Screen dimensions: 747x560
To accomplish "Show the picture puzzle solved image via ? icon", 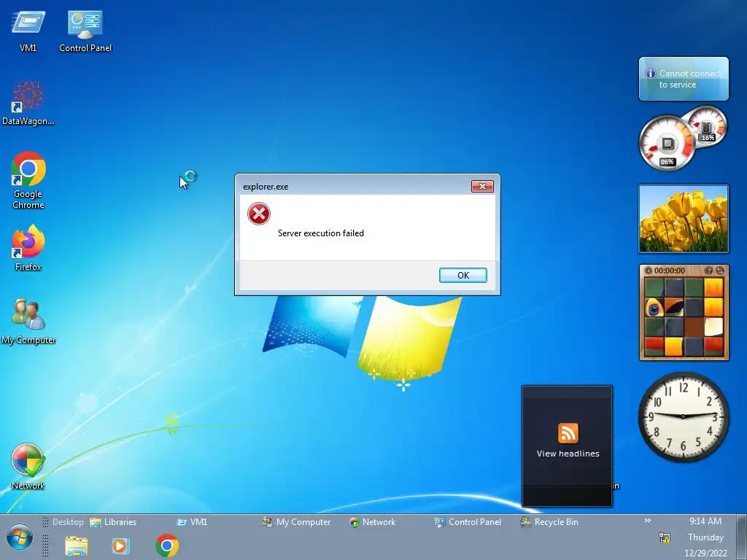I will click(x=708, y=271).
